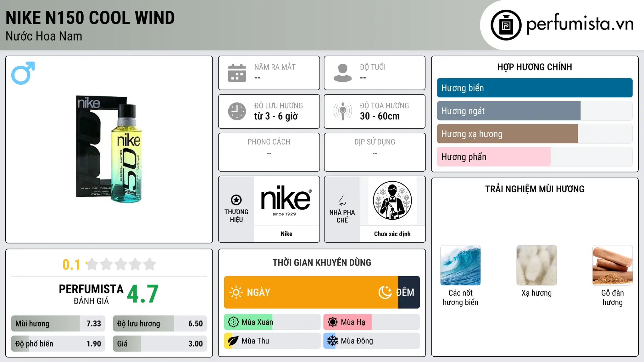Click the 4.7 Perfumista rating score
This screenshot has width=644, height=362.
click(143, 294)
